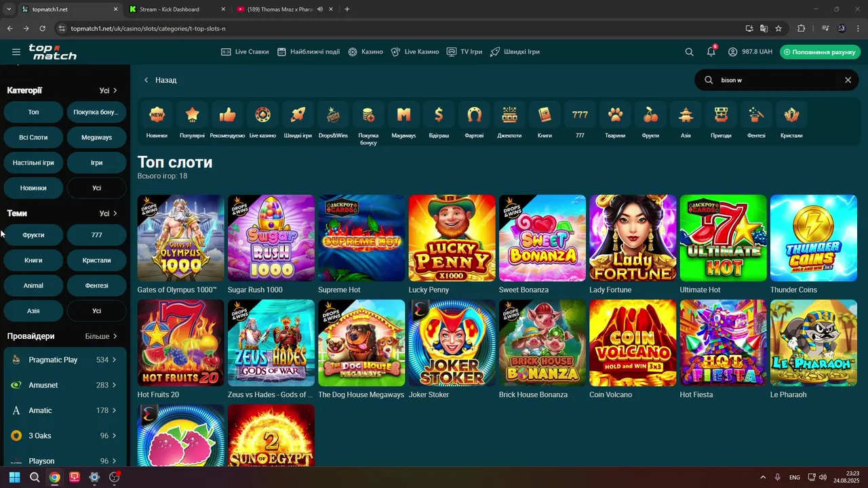Select the Megaways M icon
868x488 pixels.
tap(403, 115)
